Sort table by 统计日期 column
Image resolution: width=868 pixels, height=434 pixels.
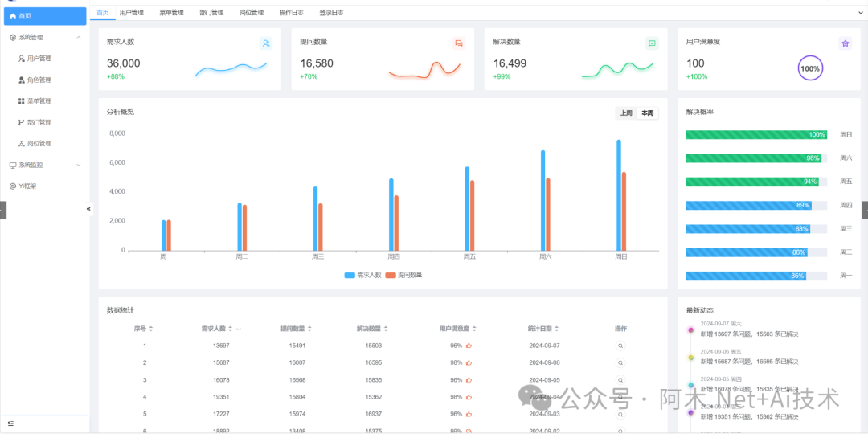(x=557, y=329)
